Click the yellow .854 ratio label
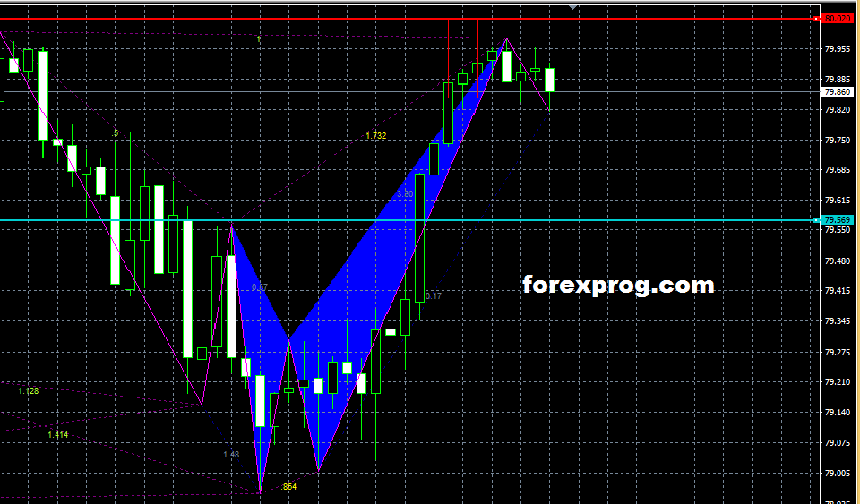 point(288,486)
